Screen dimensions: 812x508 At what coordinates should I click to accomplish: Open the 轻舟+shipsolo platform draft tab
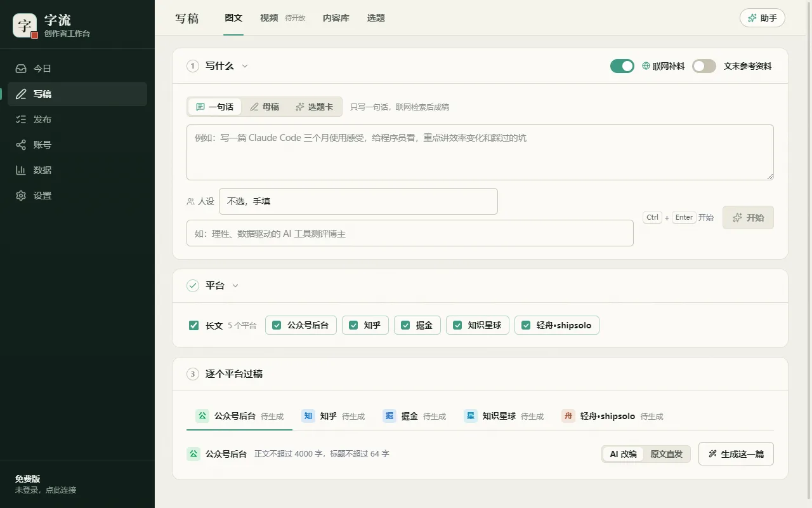612,416
